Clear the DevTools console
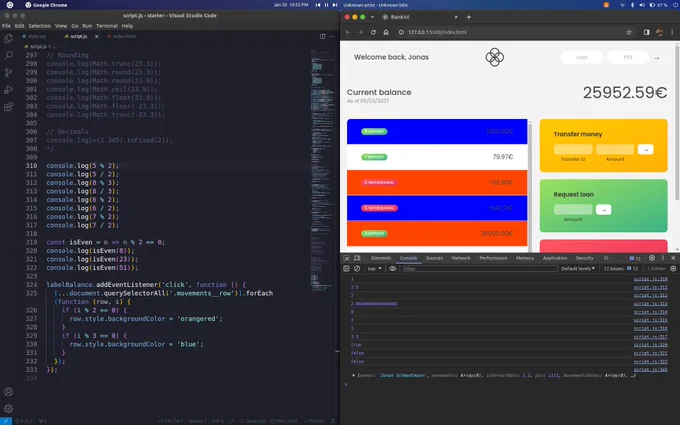 pyautogui.click(x=357, y=268)
